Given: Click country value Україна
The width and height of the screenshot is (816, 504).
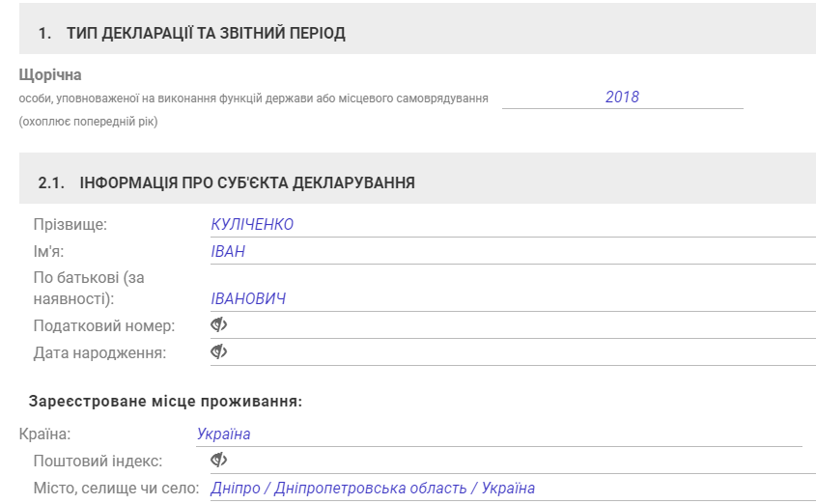Looking at the screenshot, I should [x=223, y=434].
